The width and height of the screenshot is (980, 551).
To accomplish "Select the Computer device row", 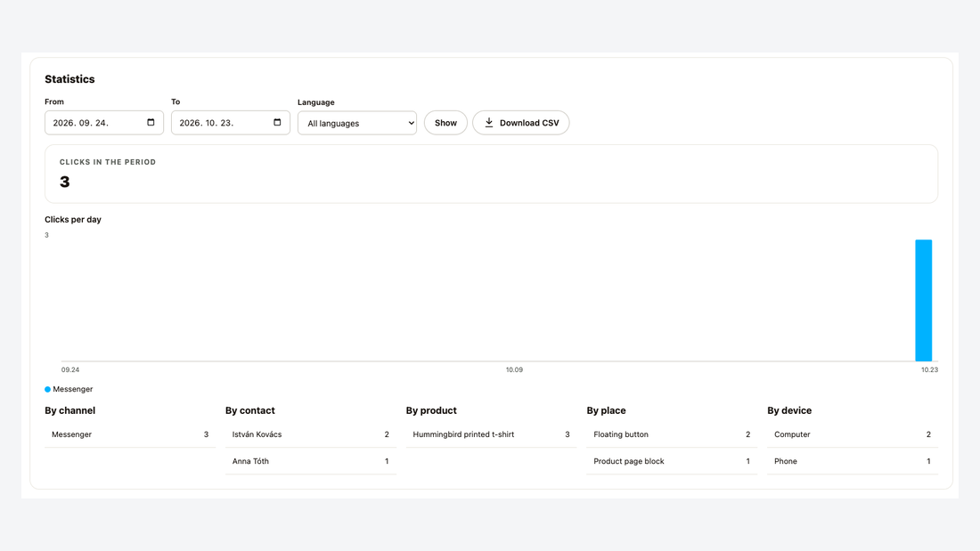I will tap(853, 434).
